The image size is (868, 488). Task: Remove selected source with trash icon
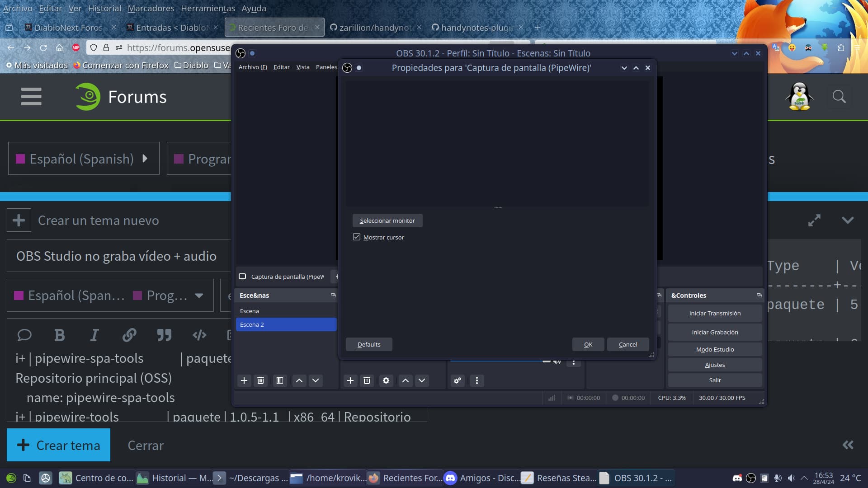coord(367,380)
